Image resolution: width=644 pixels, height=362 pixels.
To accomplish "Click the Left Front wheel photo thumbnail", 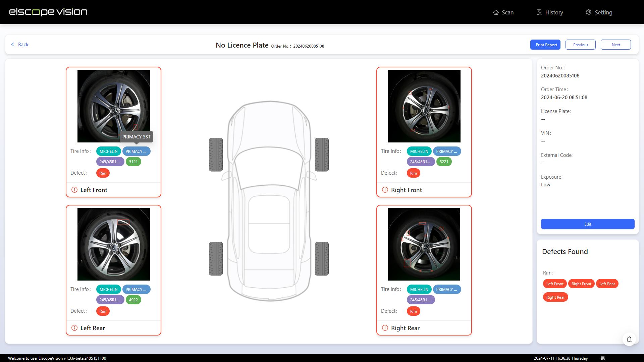I will [113, 106].
